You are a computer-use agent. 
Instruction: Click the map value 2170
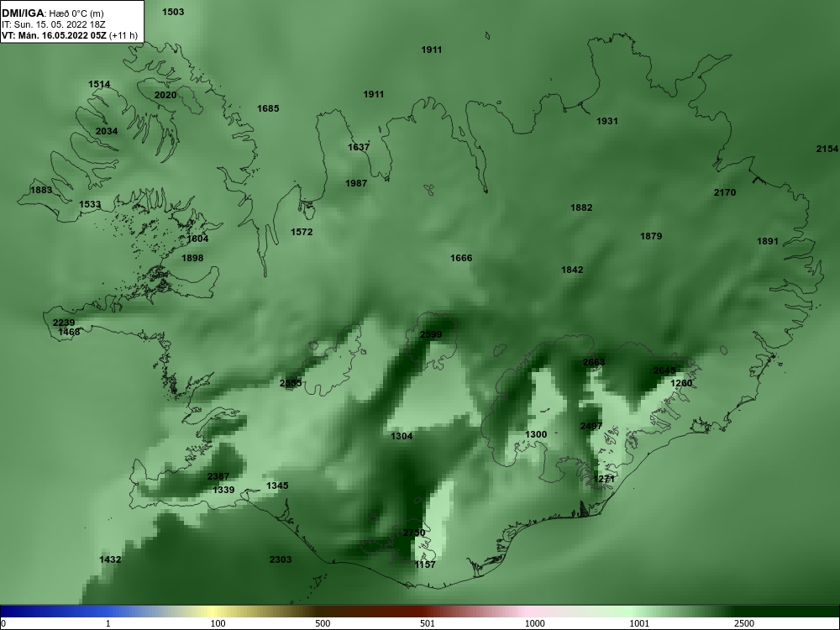[725, 192]
